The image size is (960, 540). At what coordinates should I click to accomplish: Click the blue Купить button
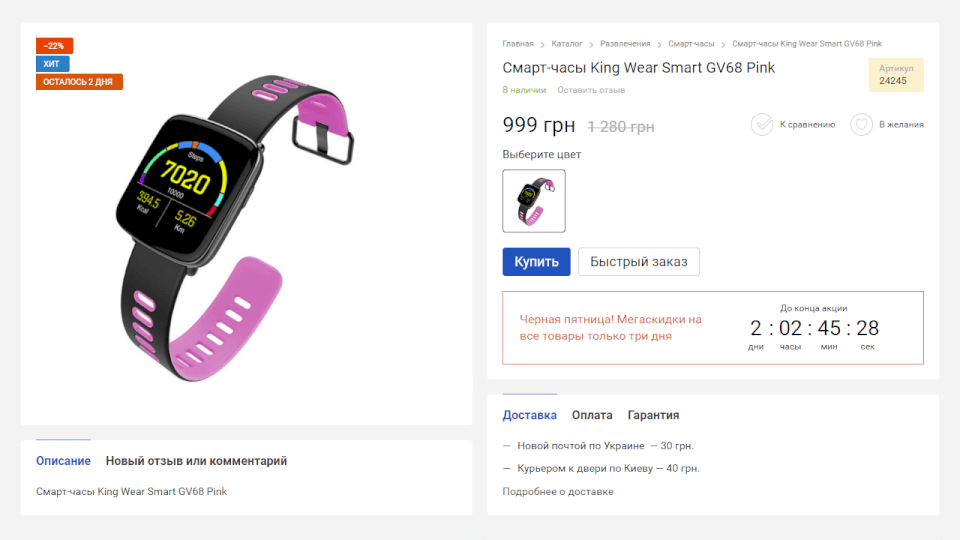click(x=536, y=261)
